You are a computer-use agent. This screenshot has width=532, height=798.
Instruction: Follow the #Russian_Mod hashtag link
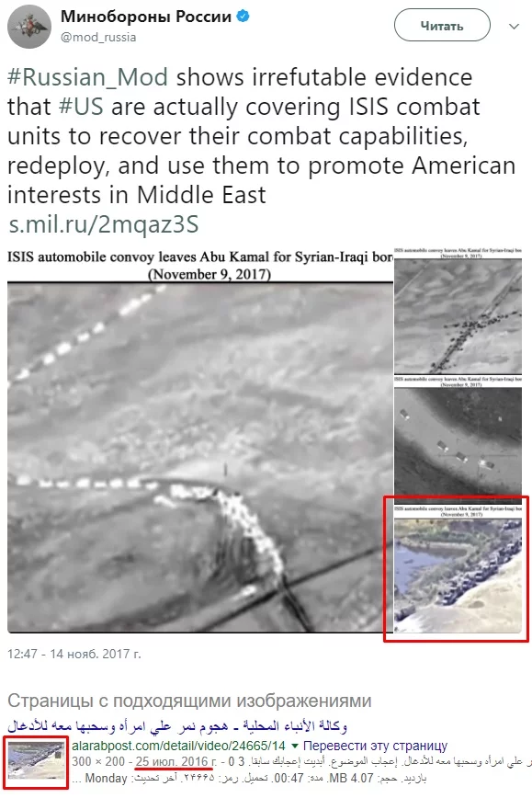coord(87,77)
